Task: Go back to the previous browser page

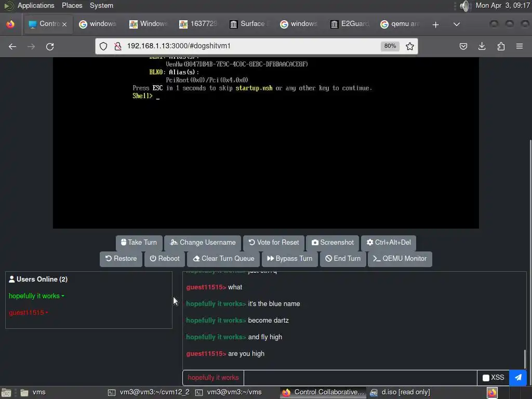Action: click(12, 46)
